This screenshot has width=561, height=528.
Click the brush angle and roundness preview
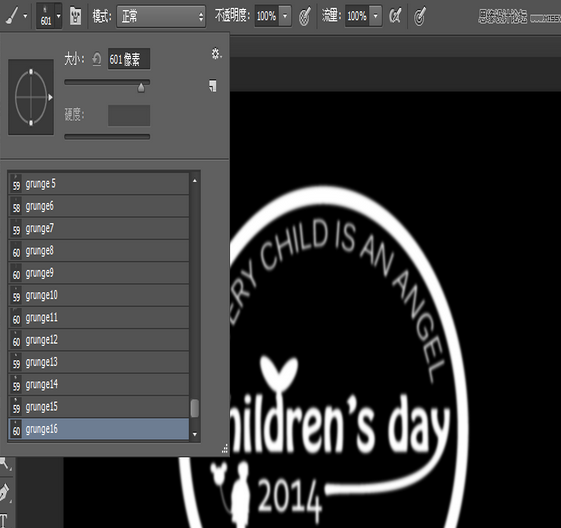coord(31,97)
